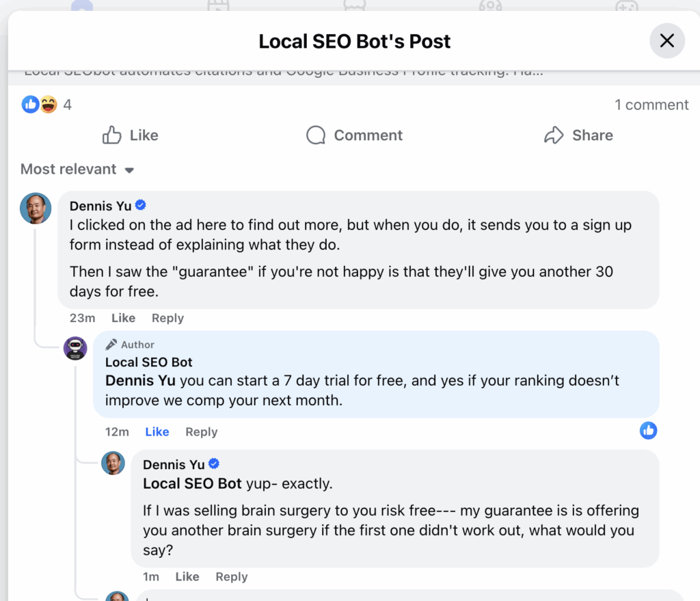
Task: Click the 23m timestamp on the first comment
Action: [x=82, y=318]
